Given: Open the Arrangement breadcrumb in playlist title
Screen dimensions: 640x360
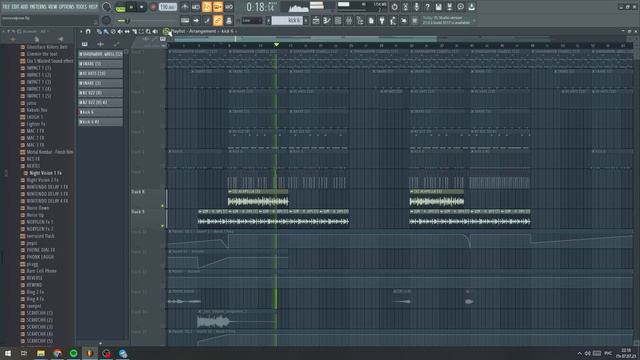Looking at the screenshot, I should click(202, 31).
